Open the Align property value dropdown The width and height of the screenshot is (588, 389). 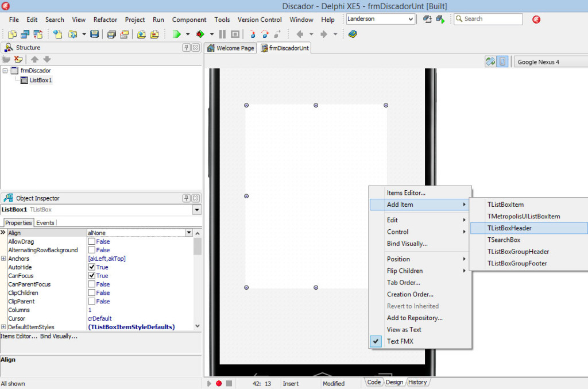point(189,233)
